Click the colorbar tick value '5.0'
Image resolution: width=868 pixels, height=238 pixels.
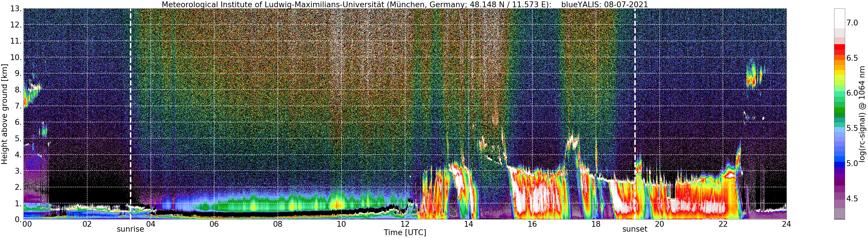(852, 163)
